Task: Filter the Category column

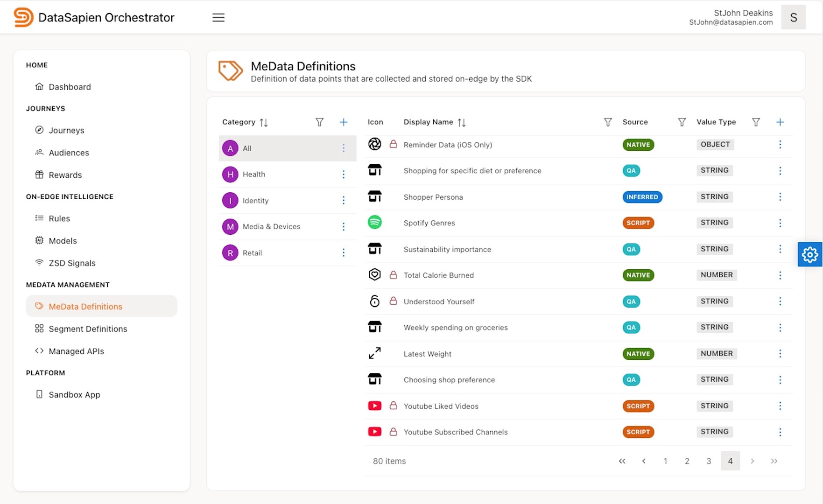Action: (319, 122)
